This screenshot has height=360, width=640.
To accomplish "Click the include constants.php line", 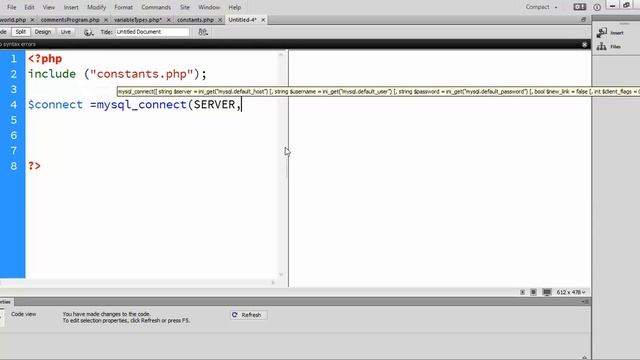I will click(x=117, y=74).
